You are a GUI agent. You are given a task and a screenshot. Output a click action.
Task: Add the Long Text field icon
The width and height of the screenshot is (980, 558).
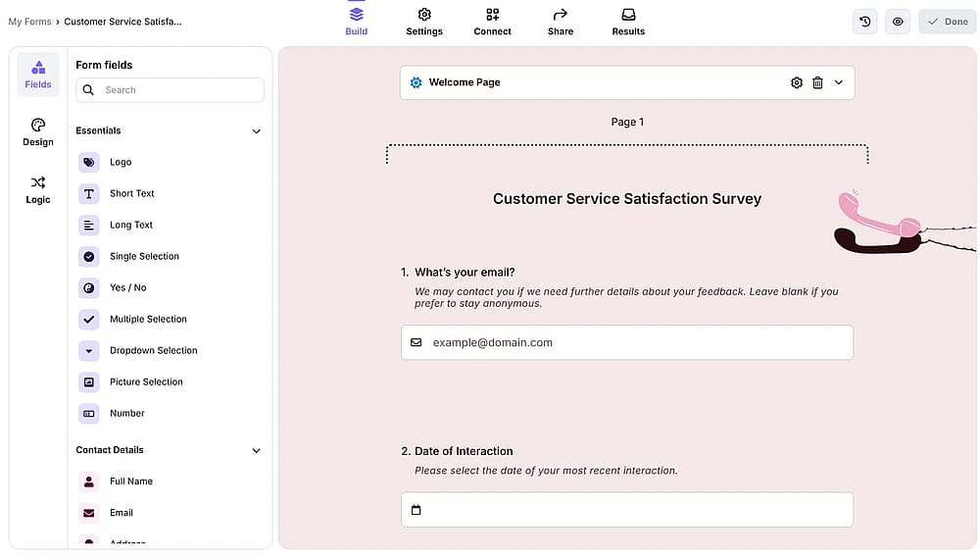(x=89, y=225)
